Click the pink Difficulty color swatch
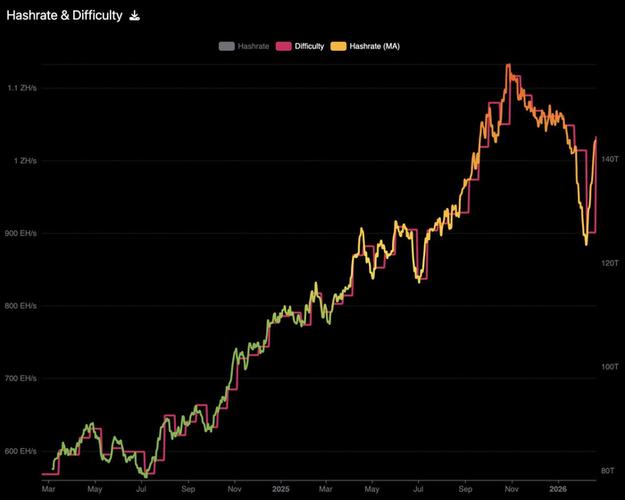The height and width of the screenshot is (500, 625). (x=284, y=46)
